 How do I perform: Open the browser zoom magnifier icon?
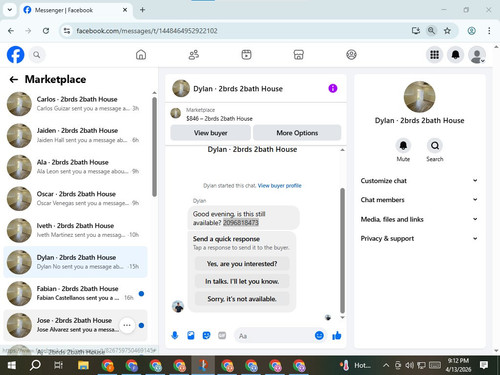pyautogui.click(x=431, y=31)
